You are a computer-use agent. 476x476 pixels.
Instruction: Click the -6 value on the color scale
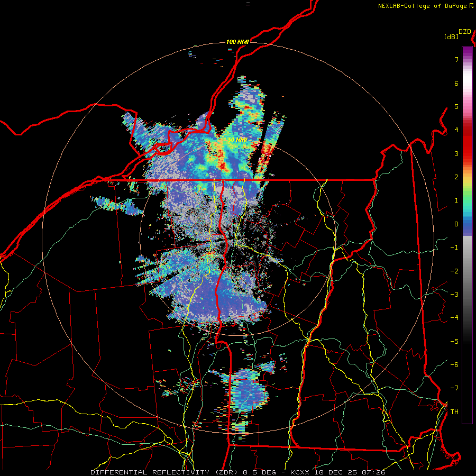pyautogui.click(x=454, y=365)
